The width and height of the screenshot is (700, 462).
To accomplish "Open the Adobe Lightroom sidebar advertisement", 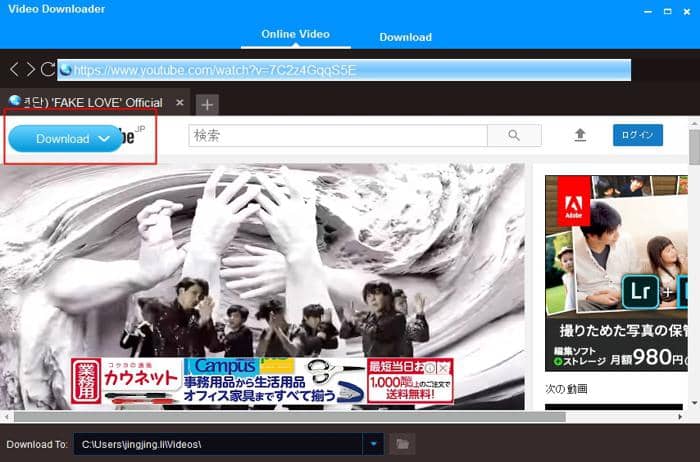I will [x=616, y=273].
